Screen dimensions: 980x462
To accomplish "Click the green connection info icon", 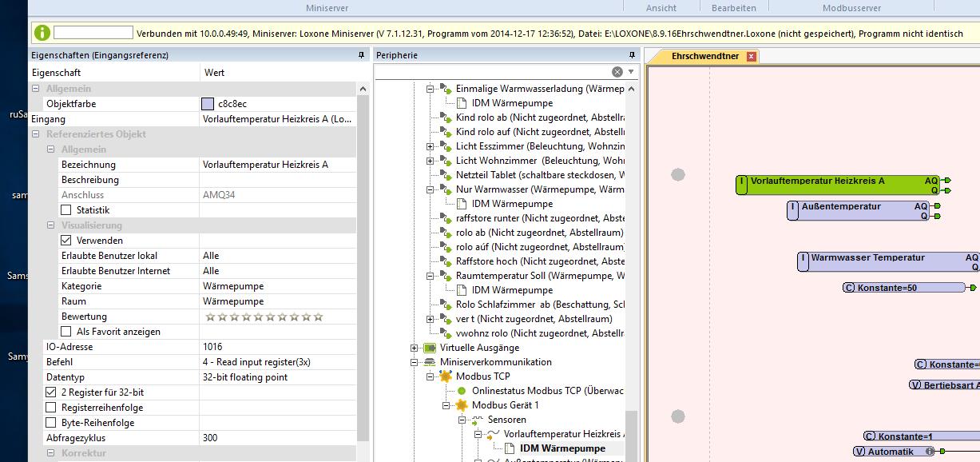I will (x=42, y=33).
